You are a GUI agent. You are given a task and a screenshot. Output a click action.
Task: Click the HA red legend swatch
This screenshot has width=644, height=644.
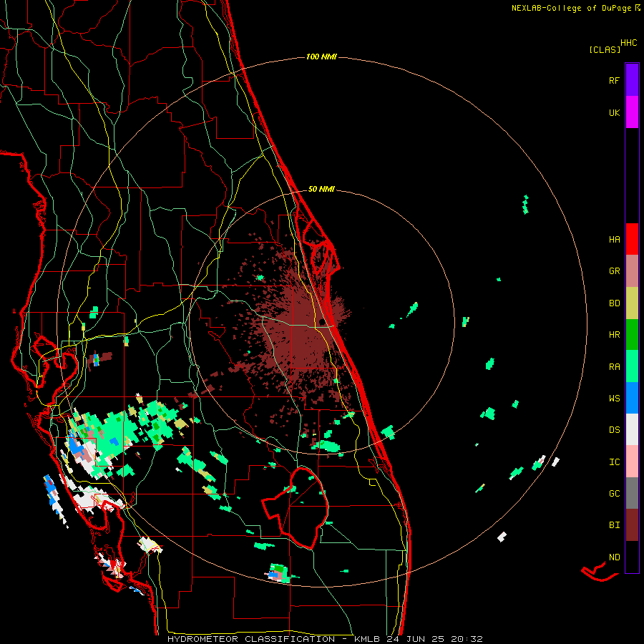[x=632, y=239]
